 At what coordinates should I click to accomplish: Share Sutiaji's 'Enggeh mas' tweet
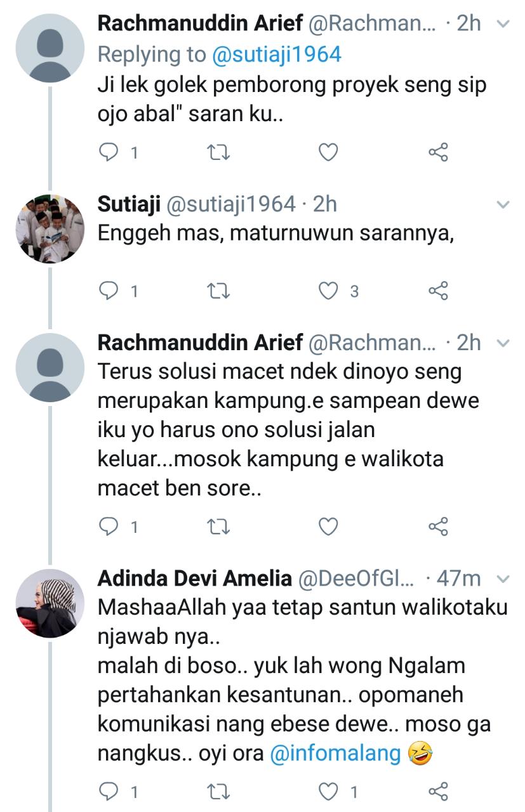pyautogui.click(x=438, y=291)
